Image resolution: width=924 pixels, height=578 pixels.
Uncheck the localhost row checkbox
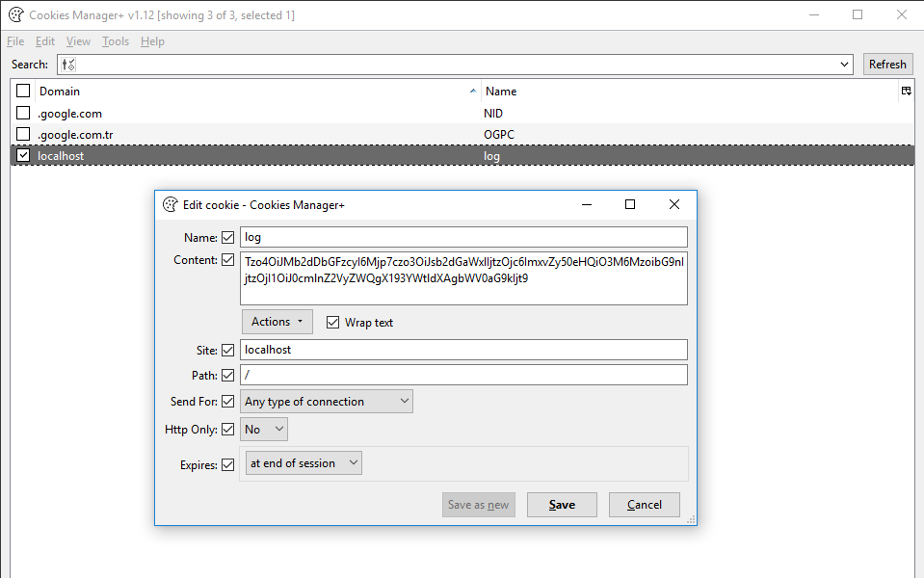click(x=22, y=154)
